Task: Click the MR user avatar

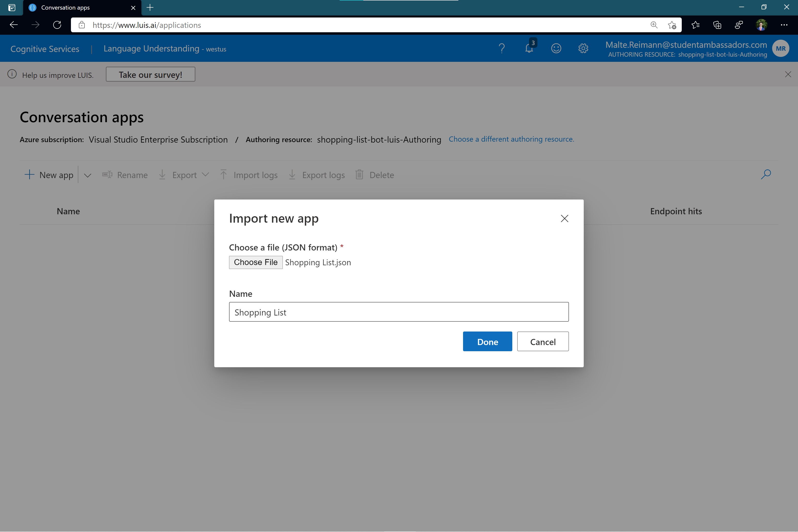Action: click(780, 49)
